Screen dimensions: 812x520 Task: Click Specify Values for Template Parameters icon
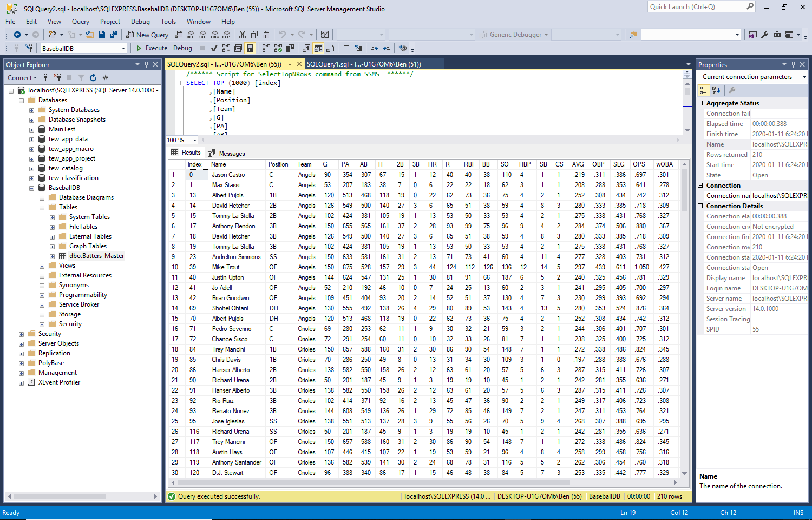pyautogui.click(x=402, y=48)
